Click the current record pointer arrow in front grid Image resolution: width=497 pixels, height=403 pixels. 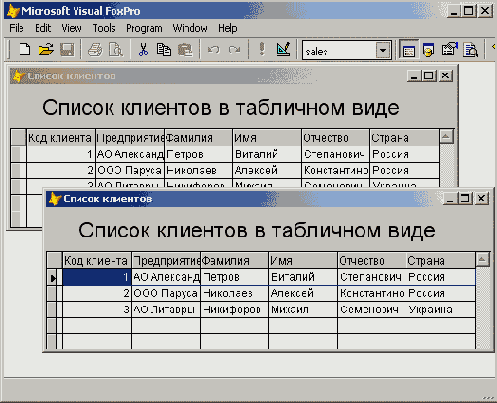[53, 278]
